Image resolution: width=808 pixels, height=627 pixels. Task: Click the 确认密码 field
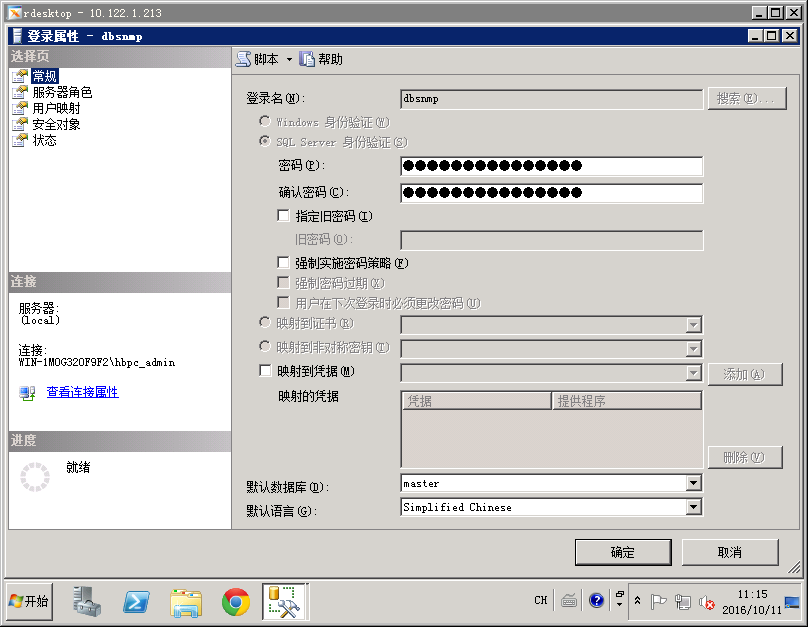pyautogui.click(x=551, y=193)
